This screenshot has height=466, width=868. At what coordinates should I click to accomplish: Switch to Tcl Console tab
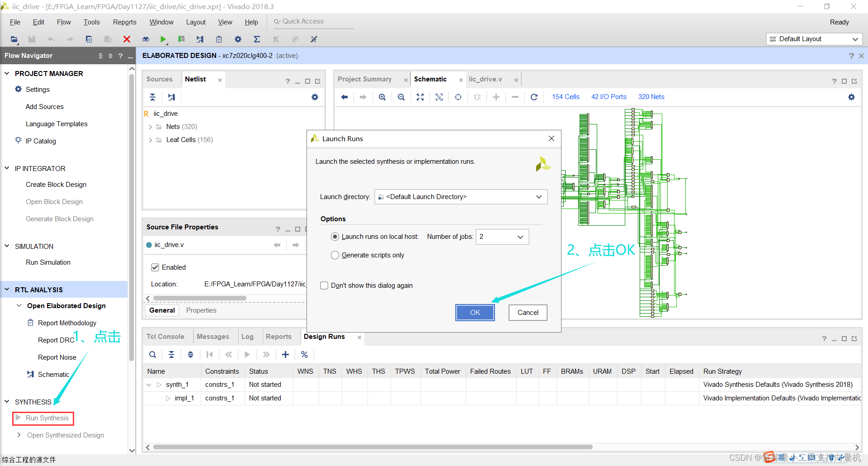click(x=165, y=337)
